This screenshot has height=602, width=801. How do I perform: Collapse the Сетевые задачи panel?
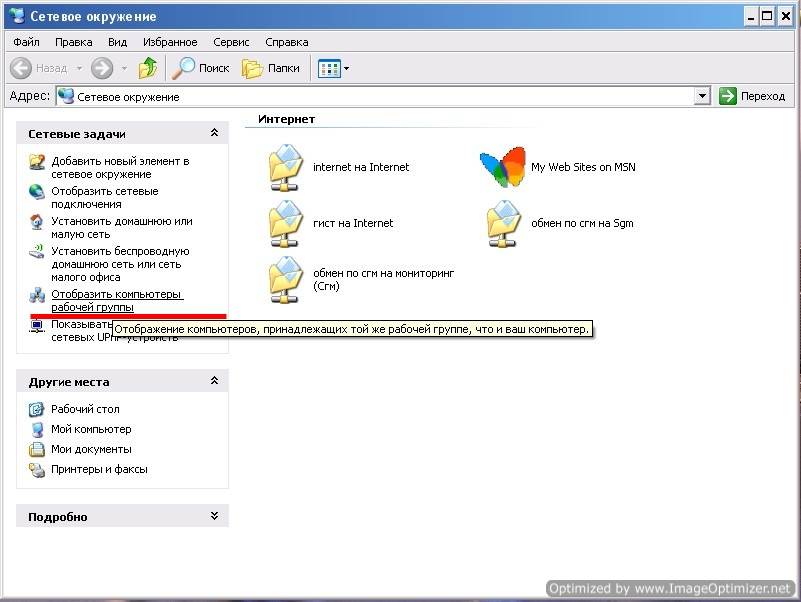pos(213,133)
